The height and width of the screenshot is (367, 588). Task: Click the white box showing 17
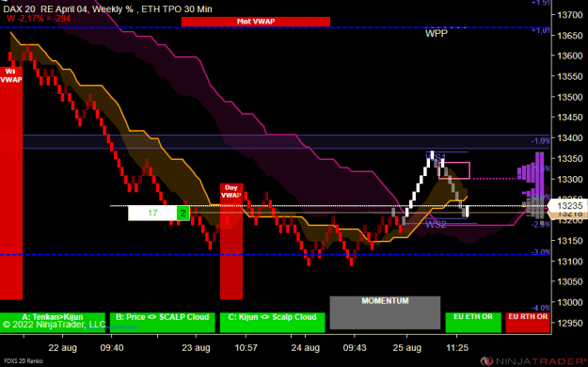(x=152, y=214)
